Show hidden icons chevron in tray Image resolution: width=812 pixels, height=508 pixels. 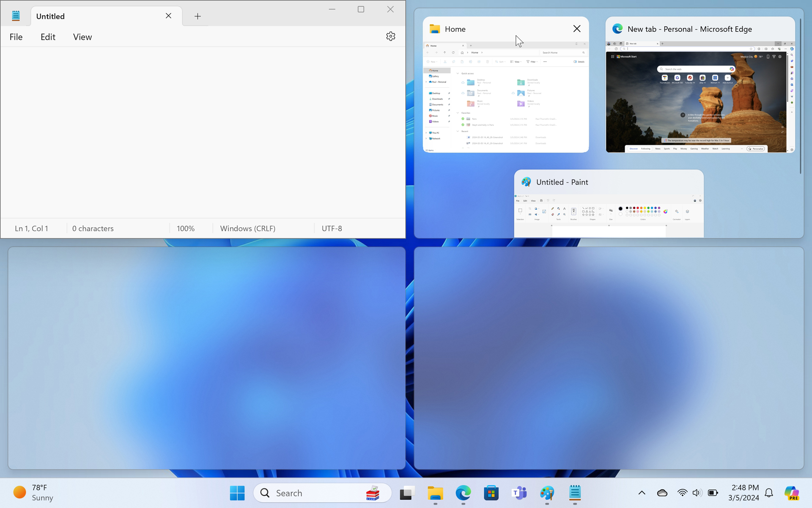point(642,493)
